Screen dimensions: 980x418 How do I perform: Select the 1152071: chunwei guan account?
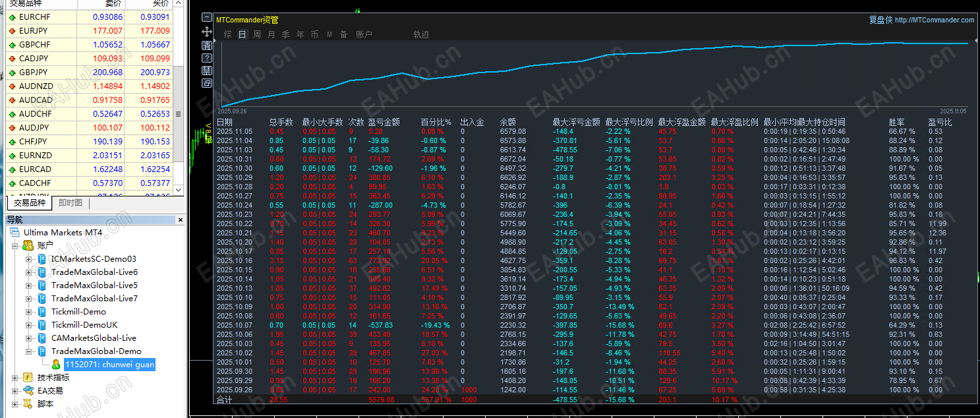pyautogui.click(x=109, y=365)
